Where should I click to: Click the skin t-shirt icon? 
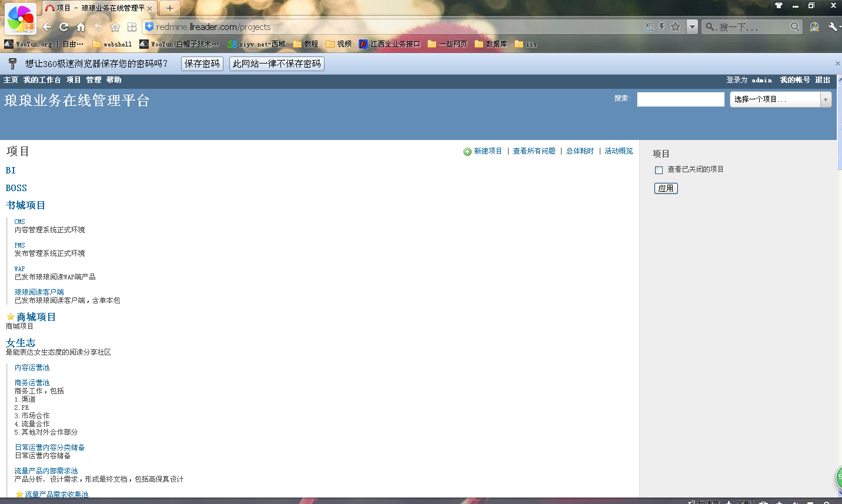tap(778, 5)
